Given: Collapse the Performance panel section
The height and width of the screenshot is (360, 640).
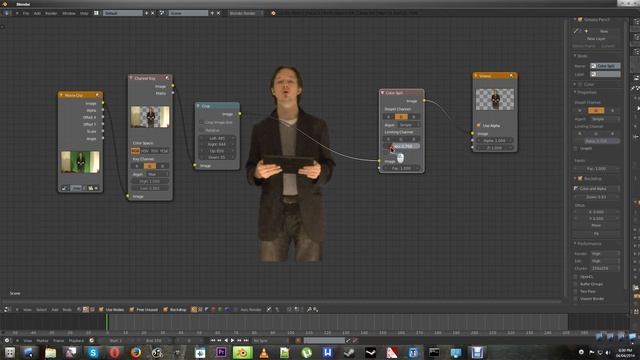Looking at the screenshot, I should click(x=575, y=243).
